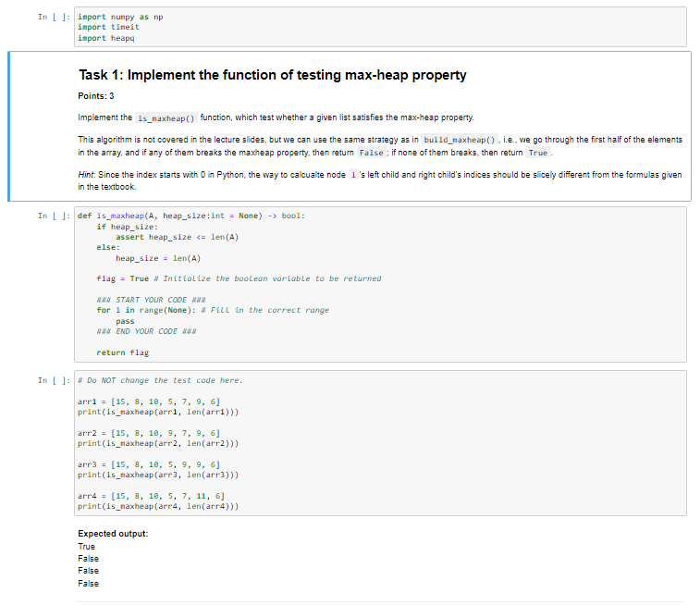Click the arr1 list definition line
Screen dimensions: 700x605
[149, 401]
